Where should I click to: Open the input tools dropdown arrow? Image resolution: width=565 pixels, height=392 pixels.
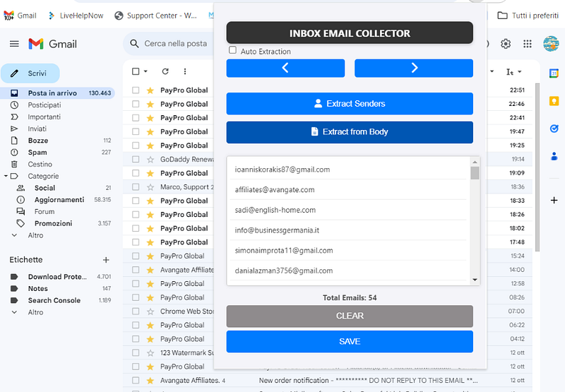pos(520,72)
